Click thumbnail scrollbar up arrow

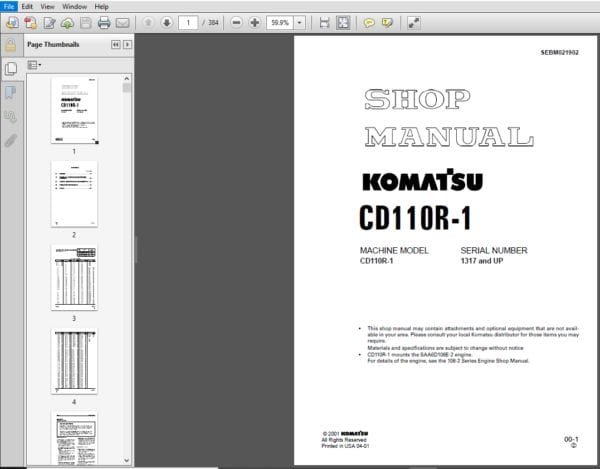(127, 78)
